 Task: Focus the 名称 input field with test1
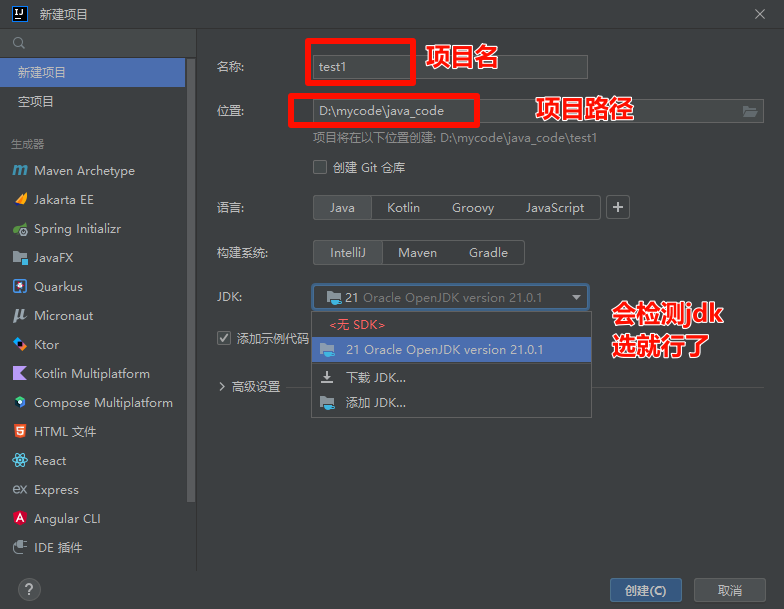(450, 67)
